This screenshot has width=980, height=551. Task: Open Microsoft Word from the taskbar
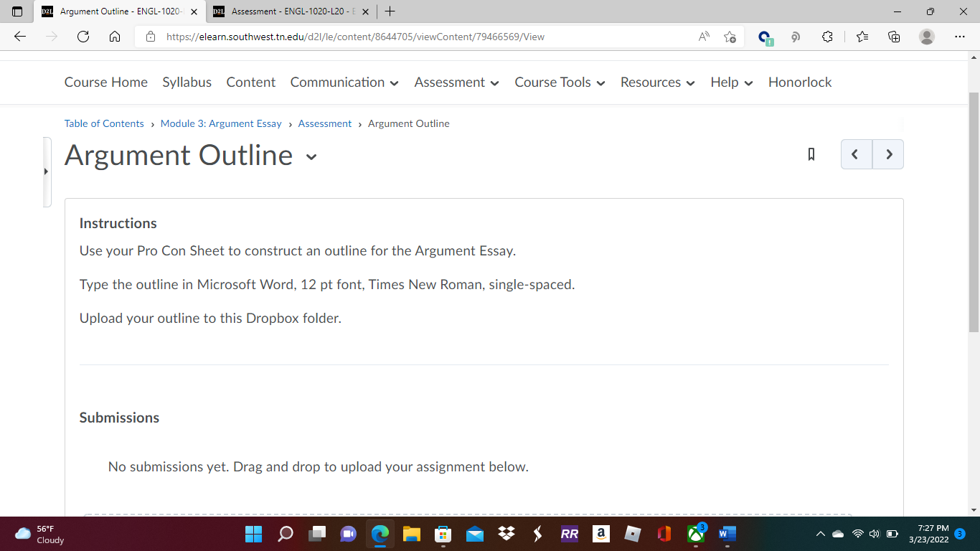(x=727, y=534)
